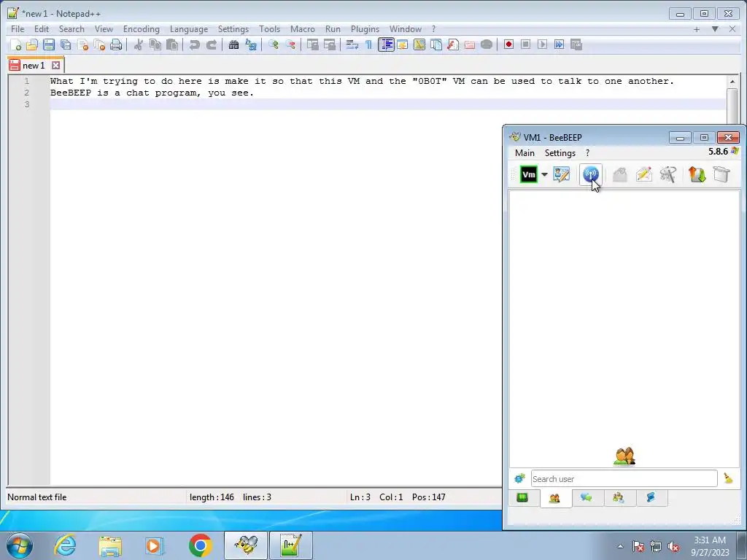Open BeeBEEP Main menu
The width and height of the screenshot is (747, 560).
(x=525, y=153)
